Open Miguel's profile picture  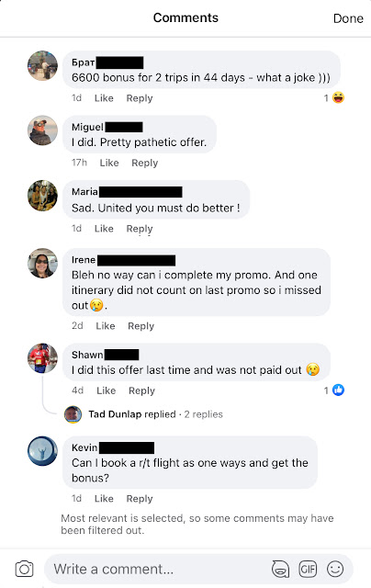(43, 130)
